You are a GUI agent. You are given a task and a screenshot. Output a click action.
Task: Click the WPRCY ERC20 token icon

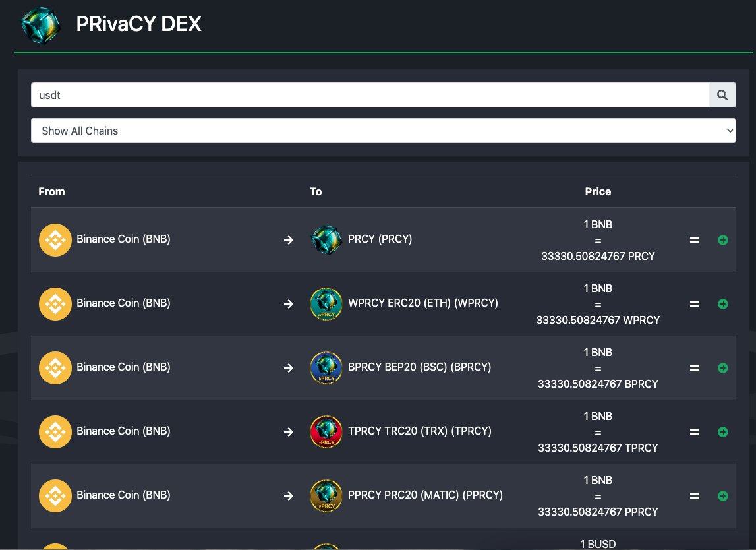click(x=326, y=304)
